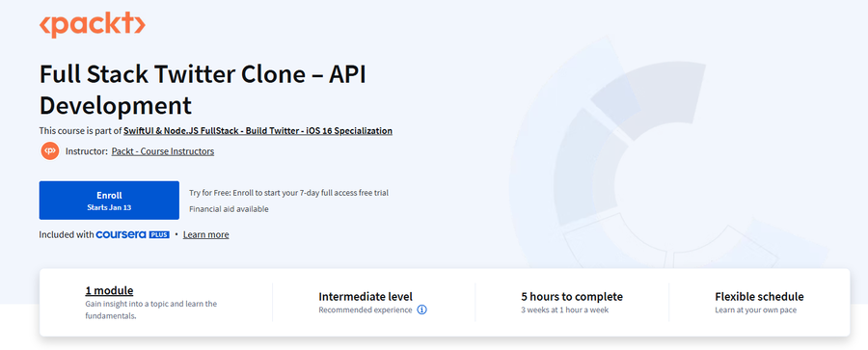The height and width of the screenshot is (350, 868).
Task: Open the 1 module link
Action: (x=109, y=291)
